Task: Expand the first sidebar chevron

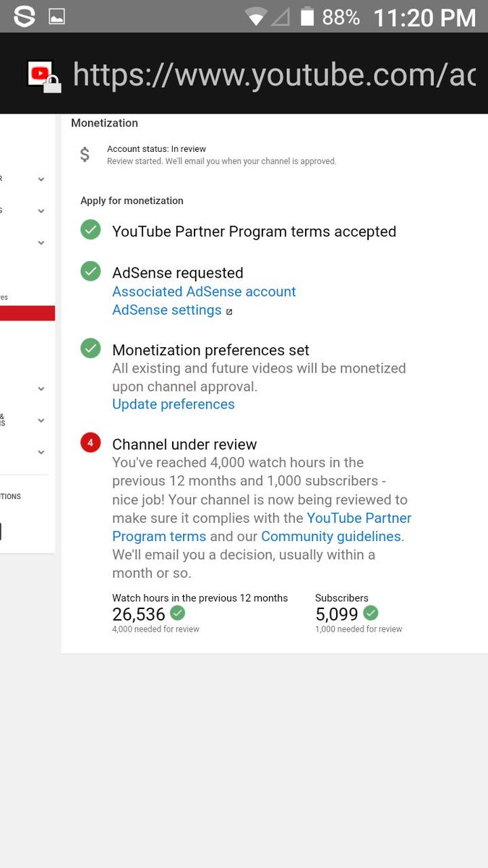Action: coord(41,179)
